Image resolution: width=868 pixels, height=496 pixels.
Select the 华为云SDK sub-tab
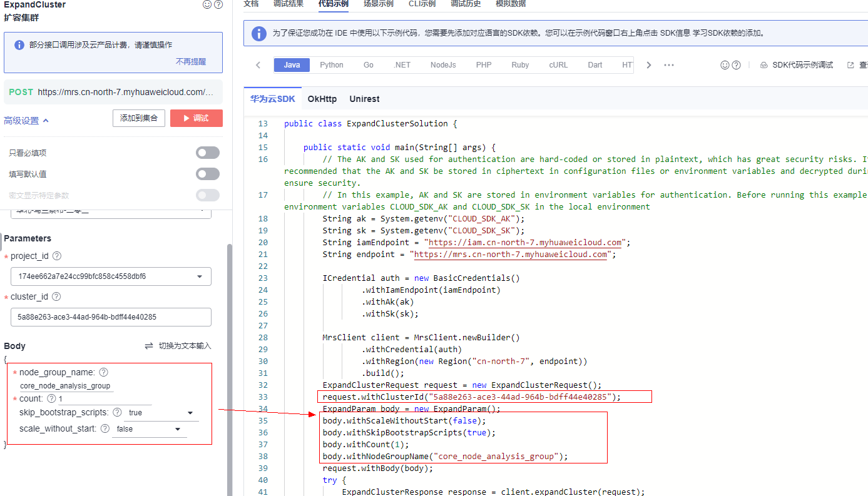[x=272, y=99]
